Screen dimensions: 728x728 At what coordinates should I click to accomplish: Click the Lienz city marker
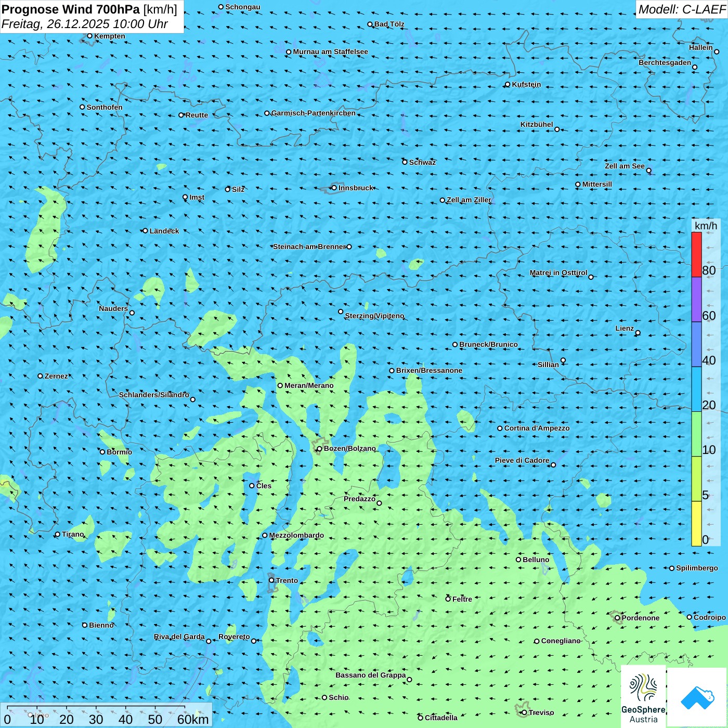pyautogui.click(x=638, y=333)
